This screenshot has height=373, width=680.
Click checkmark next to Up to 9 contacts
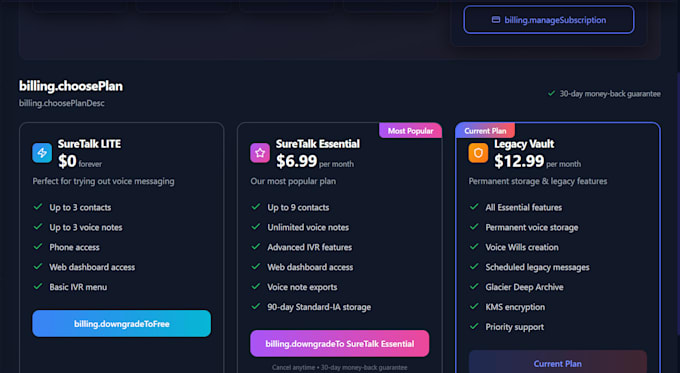tap(256, 206)
